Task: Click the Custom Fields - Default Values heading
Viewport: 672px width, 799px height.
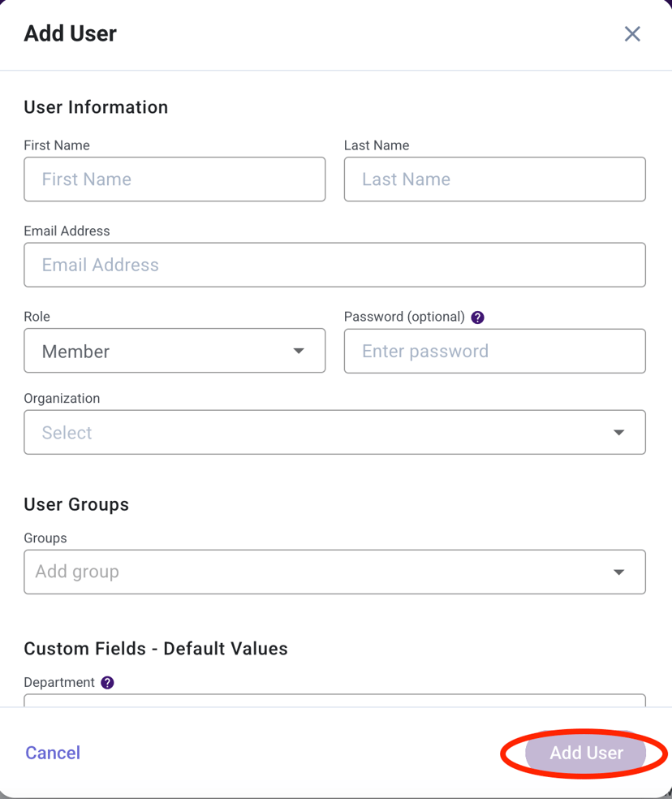Action: click(156, 648)
